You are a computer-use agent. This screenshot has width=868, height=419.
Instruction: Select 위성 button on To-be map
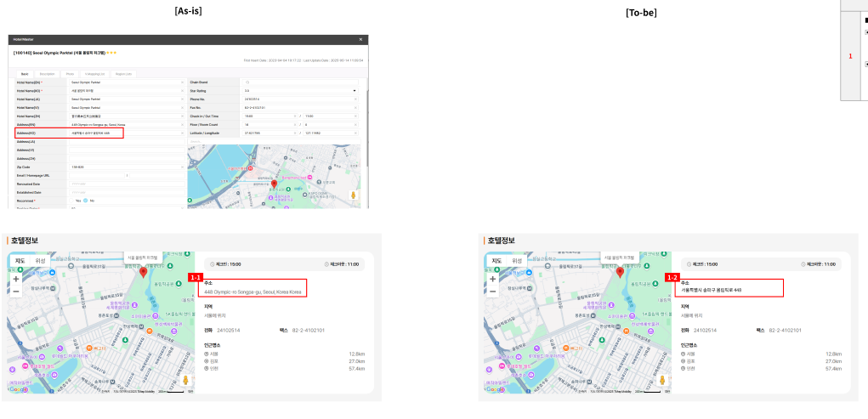point(517,261)
